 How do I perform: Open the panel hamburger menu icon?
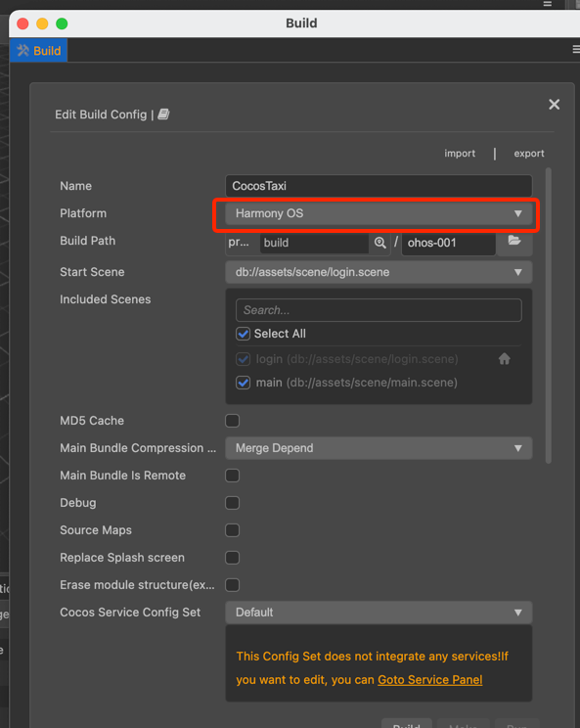pyautogui.click(x=576, y=49)
